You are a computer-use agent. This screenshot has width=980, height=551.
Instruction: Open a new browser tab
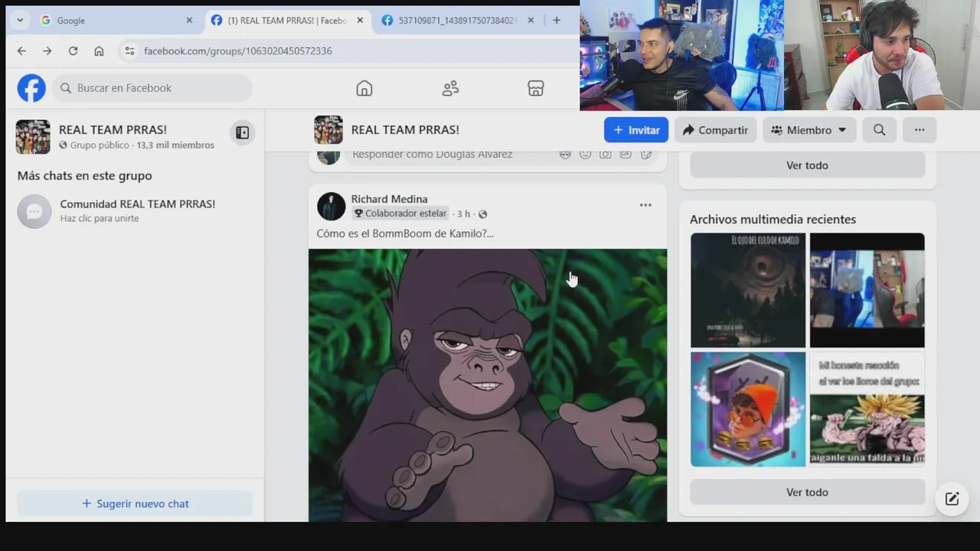[x=557, y=20]
